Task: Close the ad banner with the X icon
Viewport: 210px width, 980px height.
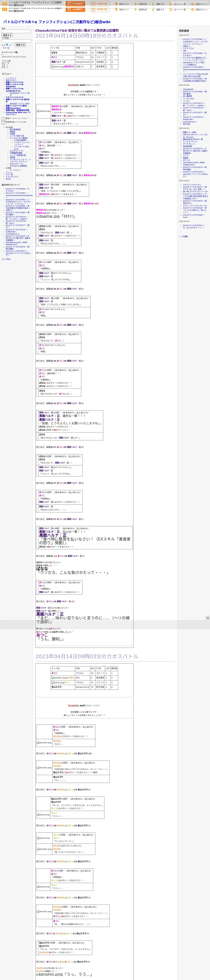Action: 208,618
